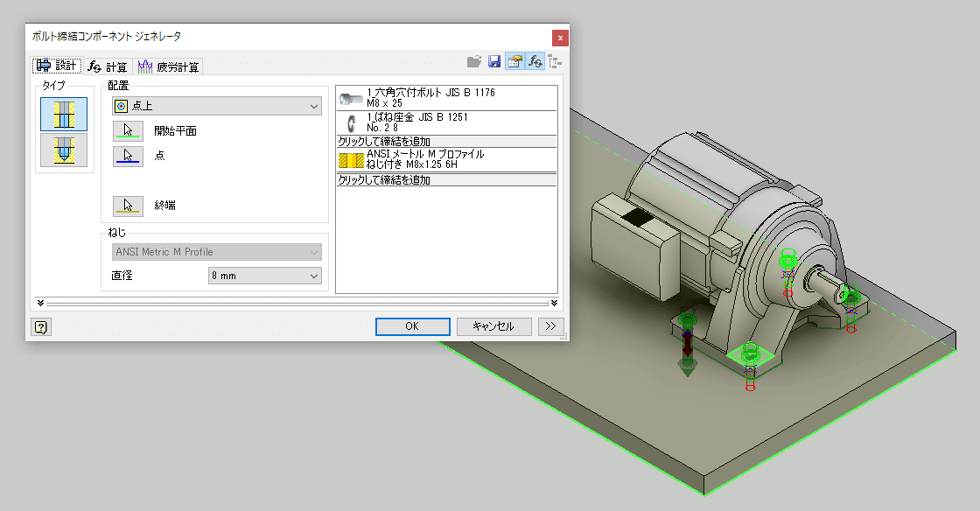
Task: Confirm with the OK button
Action: 412,326
